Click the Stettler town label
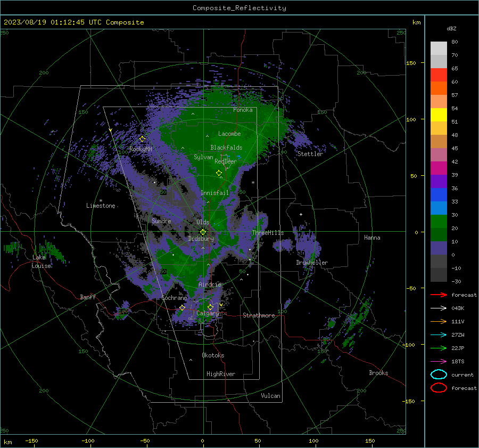Image resolution: width=479 pixels, height=448 pixels. tap(310, 154)
